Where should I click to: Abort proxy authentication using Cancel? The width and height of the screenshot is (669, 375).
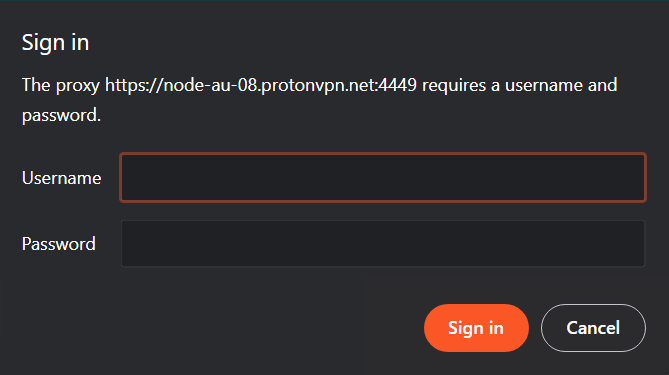(593, 328)
